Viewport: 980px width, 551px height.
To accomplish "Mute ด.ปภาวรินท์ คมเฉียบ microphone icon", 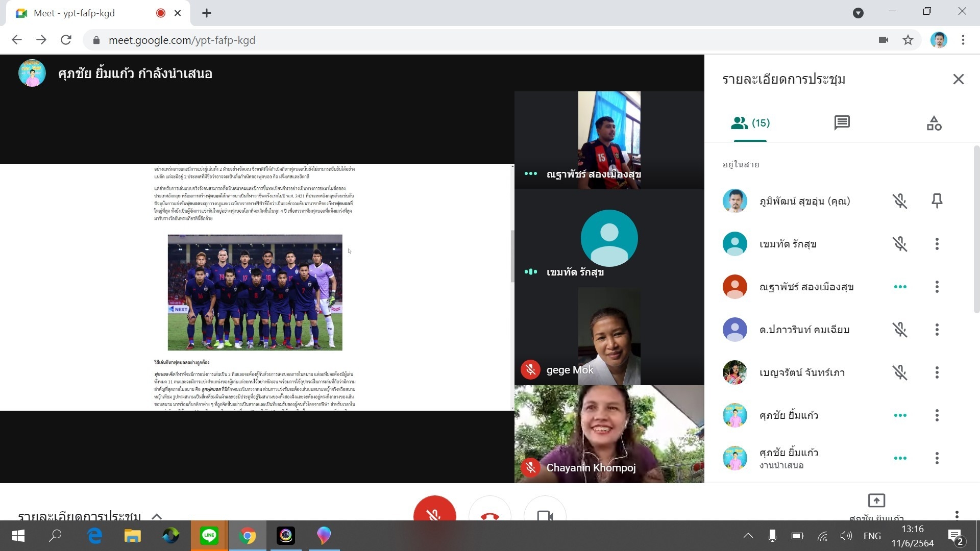I will [900, 330].
